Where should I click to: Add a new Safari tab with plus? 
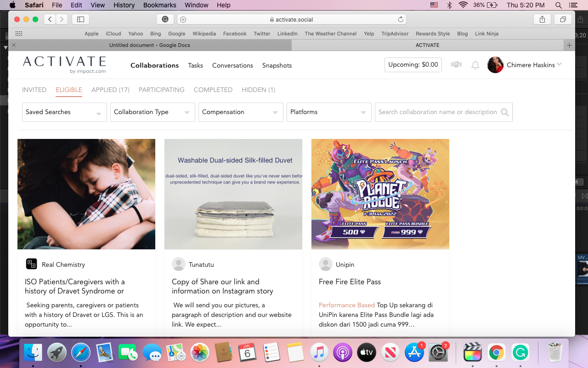tap(569, 45)
